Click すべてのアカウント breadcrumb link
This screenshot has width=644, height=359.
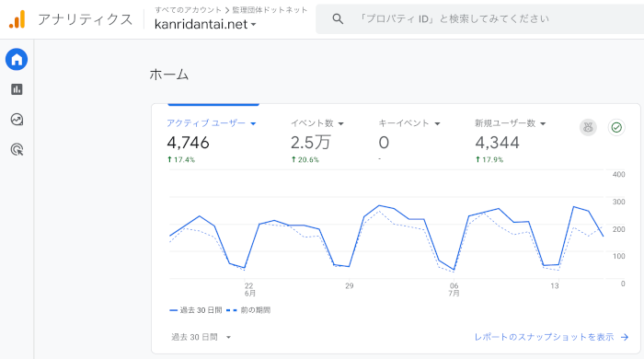[x=188, y=10]
